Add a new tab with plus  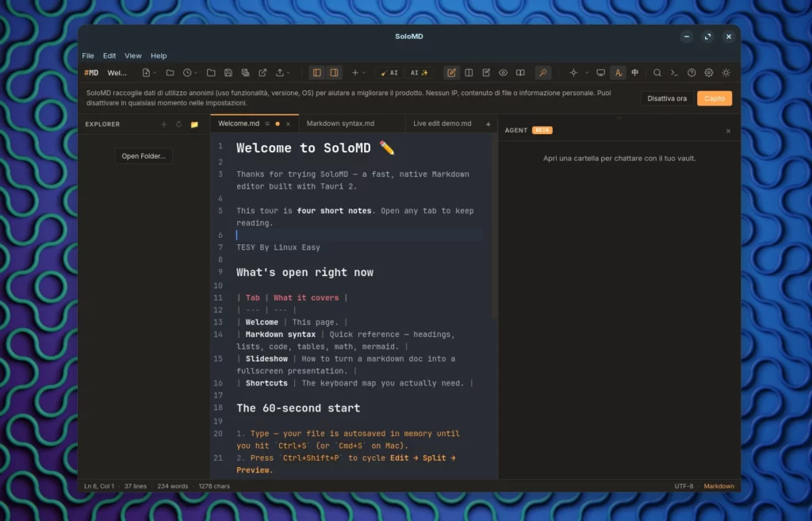tap(488, 125)
